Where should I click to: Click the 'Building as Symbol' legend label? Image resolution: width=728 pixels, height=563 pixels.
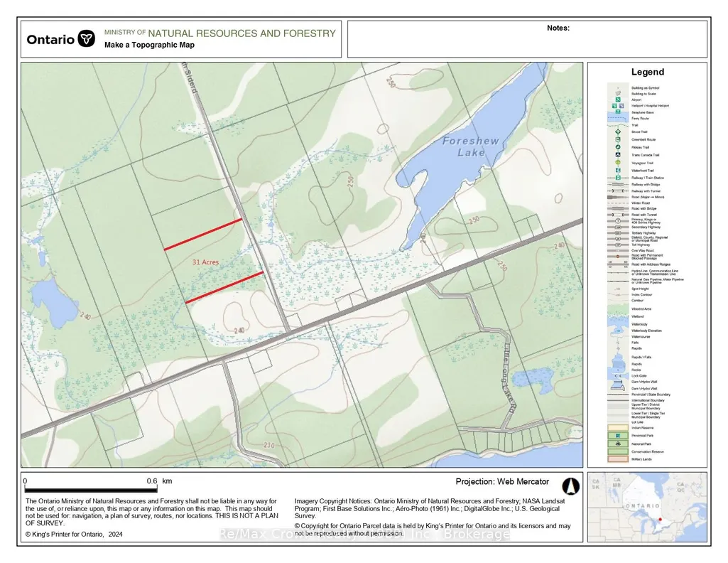pos(645,88)
